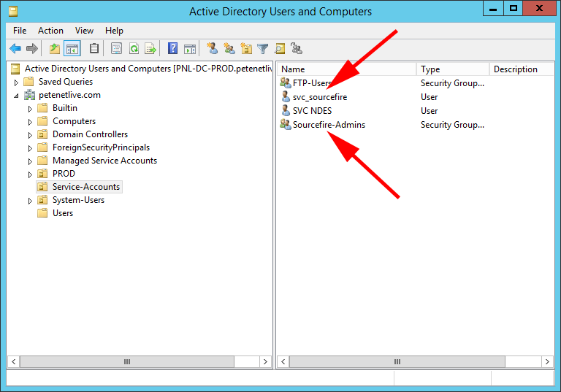
Task: Select the Computers tree item
Action: [74, 121]
